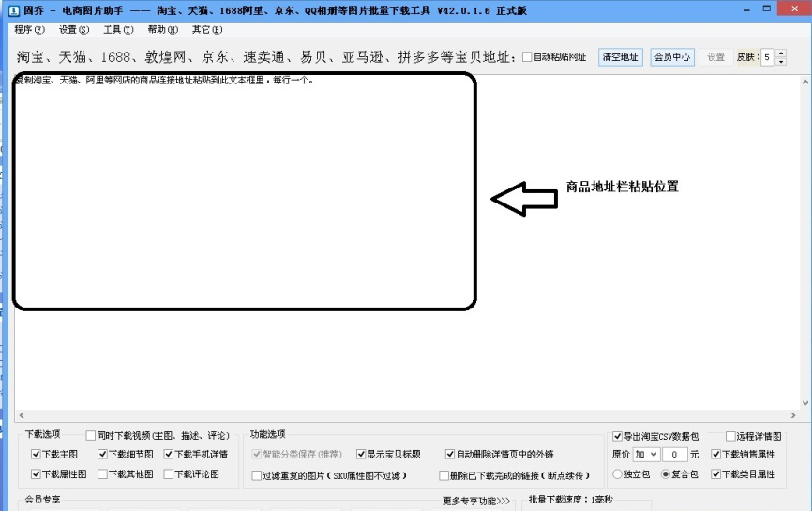Click the 批量下载速度：1毫秒 label
The width and height of the screenshot is (812, 511).
pyautogui.click(x=570, y=500)
